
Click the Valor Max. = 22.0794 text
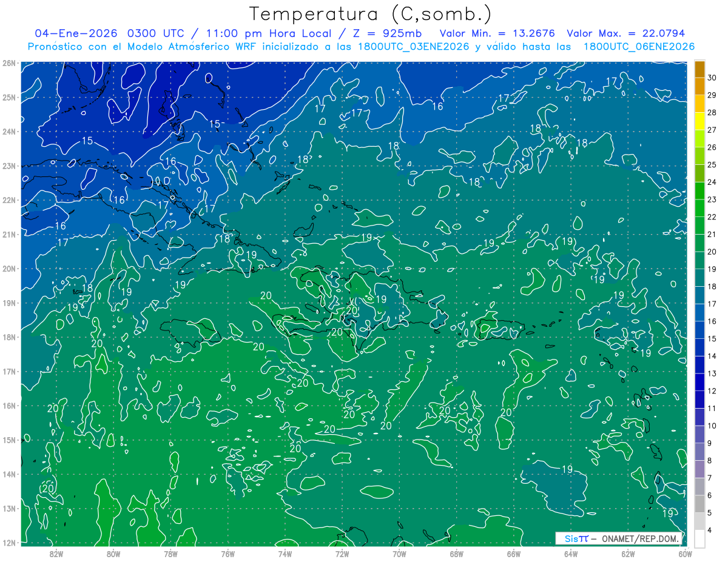[625, 33]
